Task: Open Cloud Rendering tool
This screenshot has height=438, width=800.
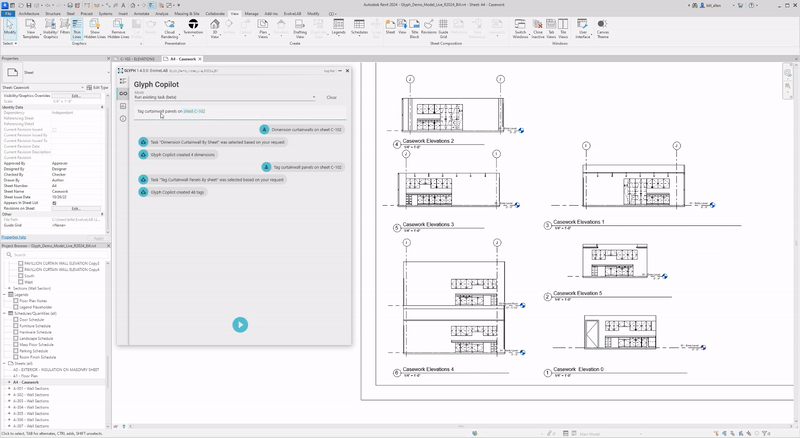Action: tap(169, 29)
